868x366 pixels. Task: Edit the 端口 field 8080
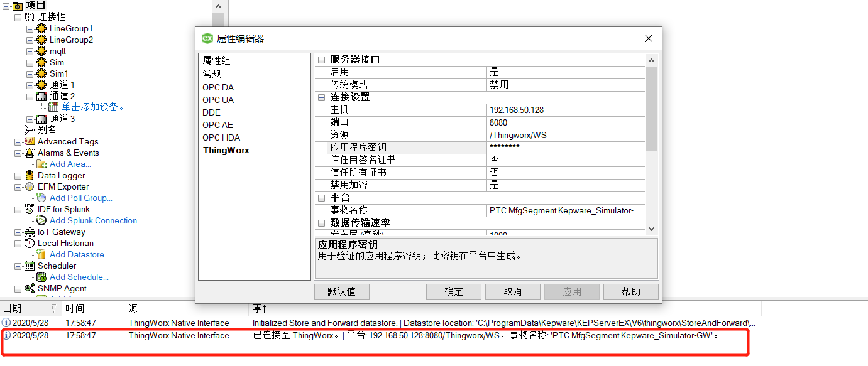point(566,122)
